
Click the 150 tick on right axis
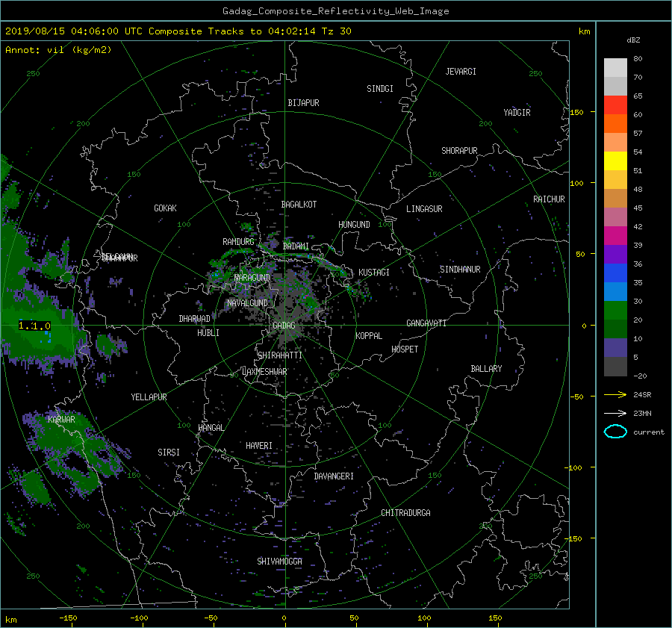pyautogui.click(x=577, y=112)
